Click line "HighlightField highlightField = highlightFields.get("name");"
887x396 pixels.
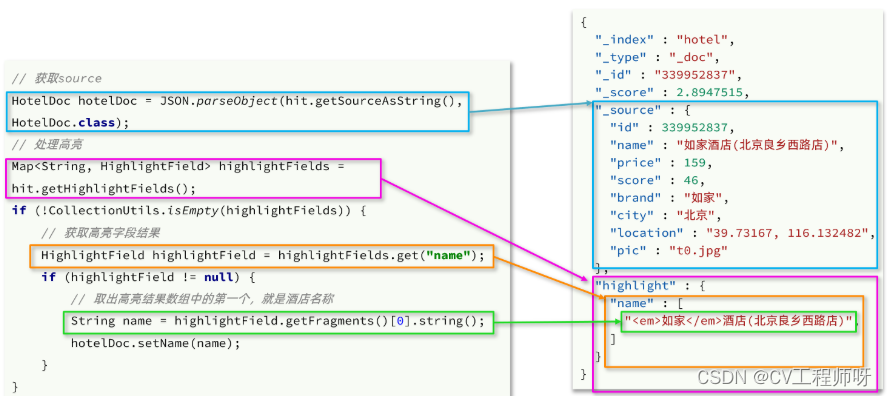pos(263,255)
